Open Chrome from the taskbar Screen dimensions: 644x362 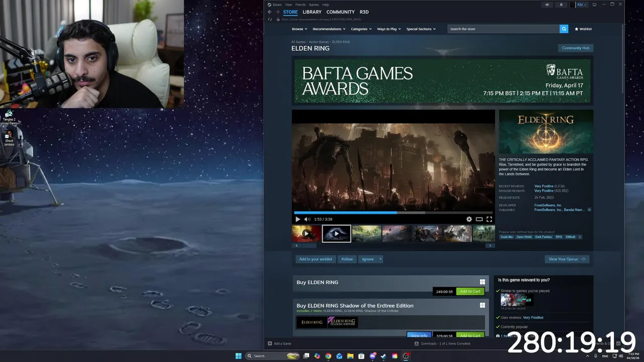(328, 356)
